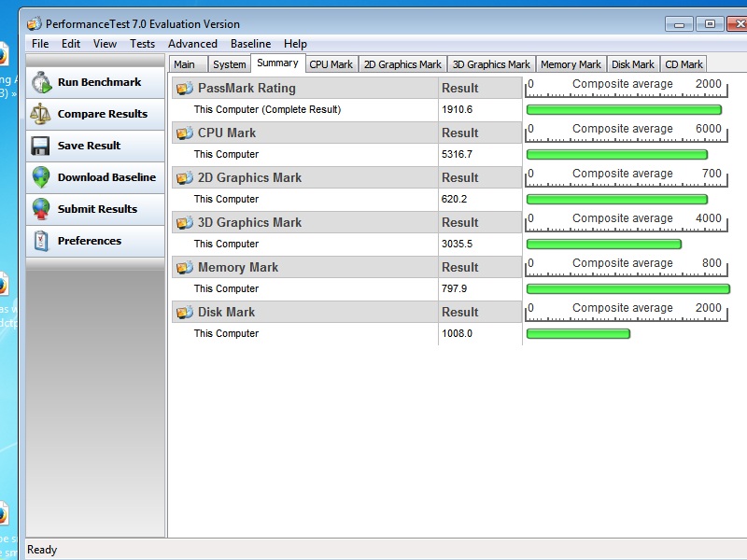Switch to the CPU Mark tab
The image size is (747, 560).
point(331,64)
